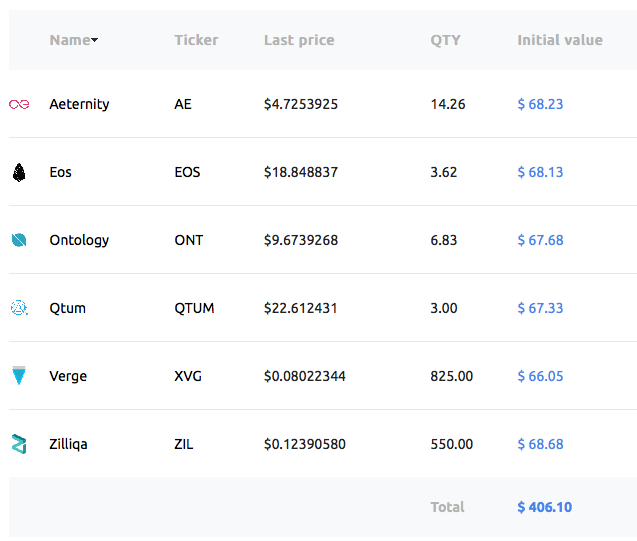Click the Ontology coin icon
The width and height of the screenshot is (637, 541).
(x=19, y=240)
